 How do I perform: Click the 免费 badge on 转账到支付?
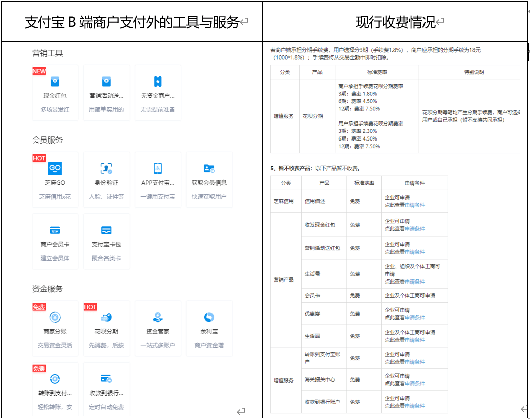(39, 368)
